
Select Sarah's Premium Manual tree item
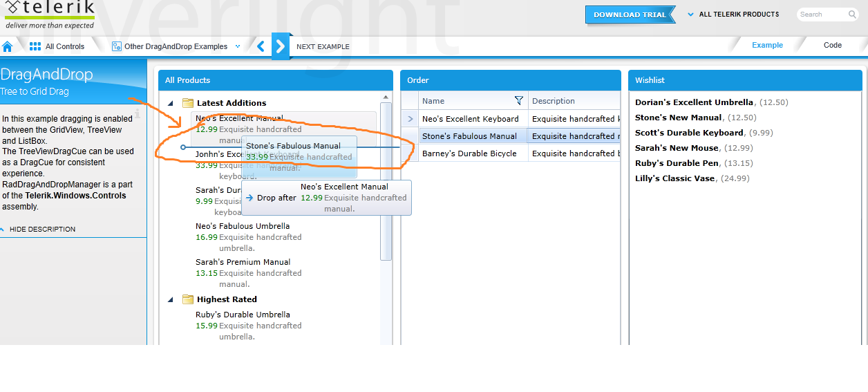[249, 272]
